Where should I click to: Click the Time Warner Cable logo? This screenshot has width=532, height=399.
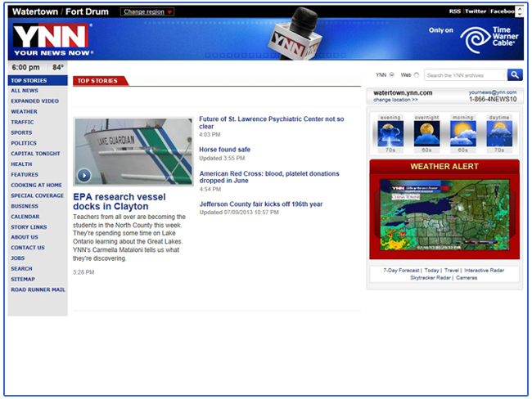pyautogui.click(x=489, y=36)
